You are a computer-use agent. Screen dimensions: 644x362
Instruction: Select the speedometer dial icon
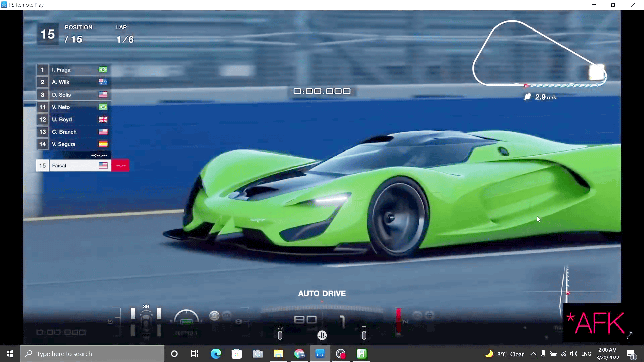[x=186, y=316]
